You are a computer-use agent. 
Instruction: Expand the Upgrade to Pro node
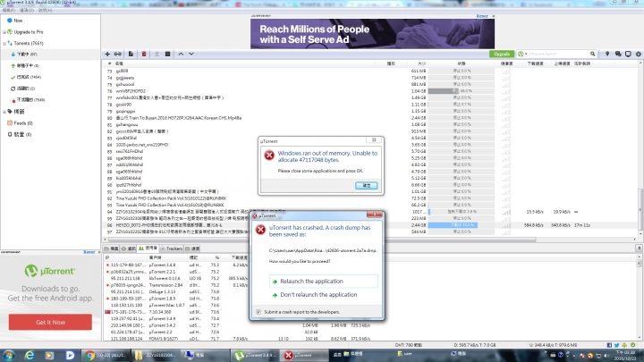tap(4, 32)
